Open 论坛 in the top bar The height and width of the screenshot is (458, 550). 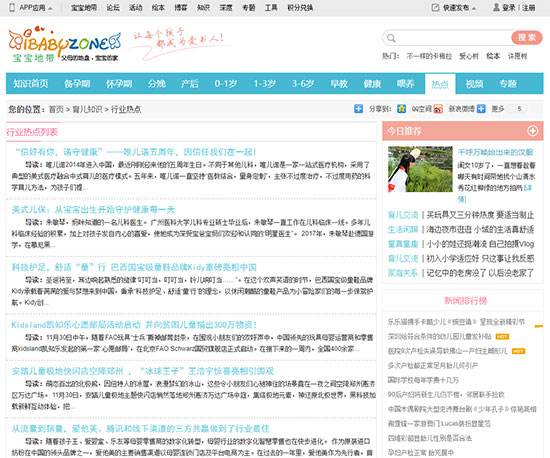coord(113,8)
